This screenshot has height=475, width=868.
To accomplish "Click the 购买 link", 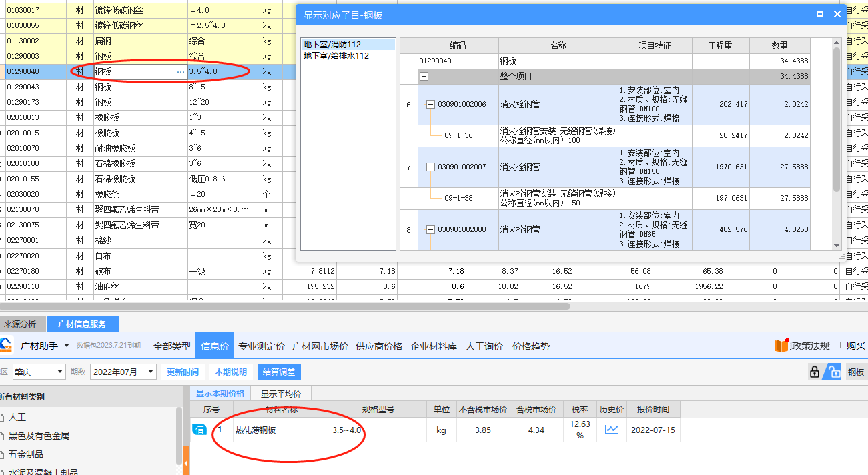I will [x=856, y=346].
